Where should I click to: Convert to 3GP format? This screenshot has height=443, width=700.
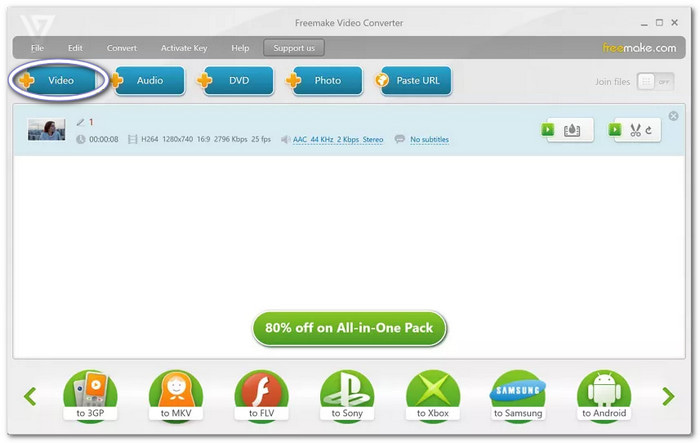pos(90,396)
